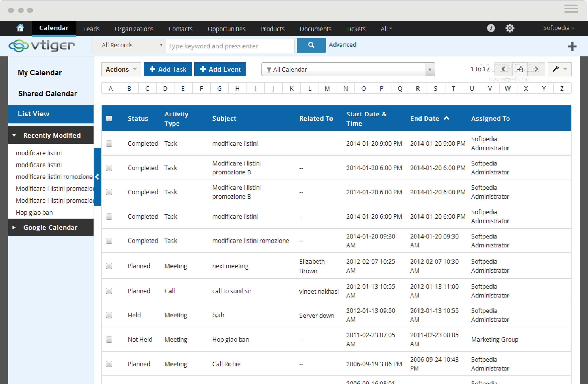Click the home icon in navbar

[20, 28]
